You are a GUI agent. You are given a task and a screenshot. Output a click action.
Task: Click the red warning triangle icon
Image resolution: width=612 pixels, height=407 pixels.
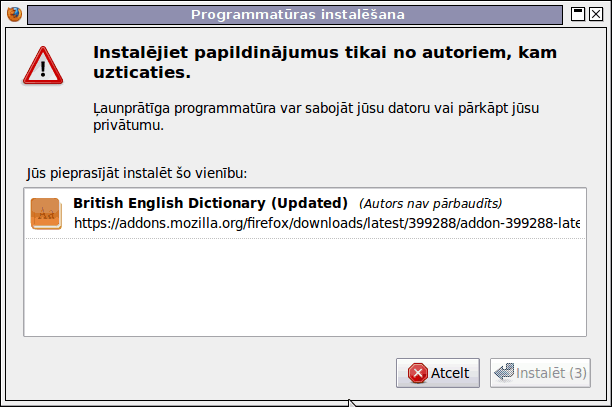click(x=43, y=66)
